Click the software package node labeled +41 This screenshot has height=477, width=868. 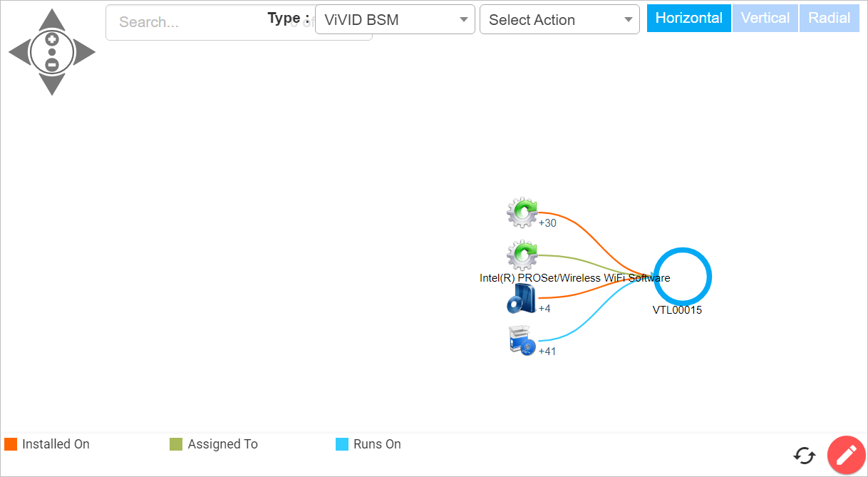pyautogui.click(x=522, y=341)
